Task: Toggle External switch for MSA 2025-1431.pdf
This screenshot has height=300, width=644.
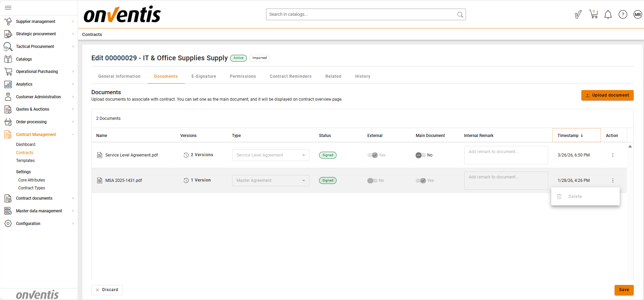Action: [x=372, y=180]
